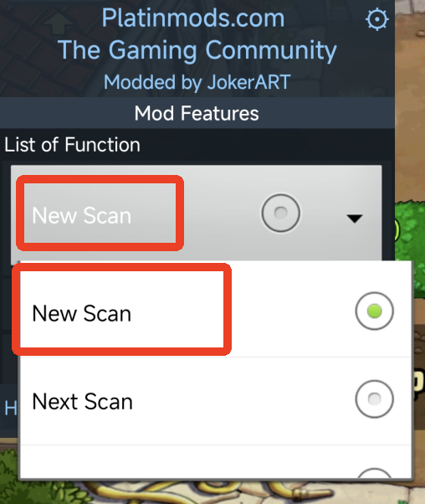Click The Gaming Community subtitle
The height and width of the screenshot is (504, 425).
click(197, 50)
